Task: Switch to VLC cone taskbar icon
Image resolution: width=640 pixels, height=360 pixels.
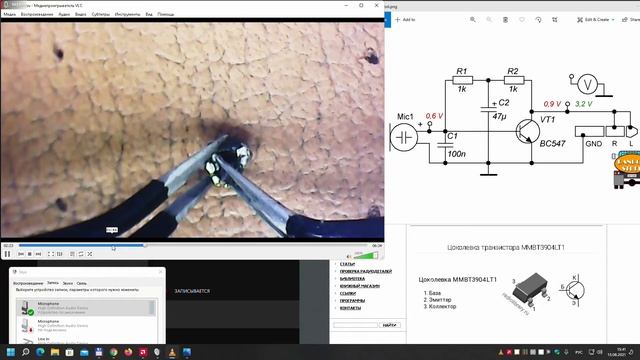Action: 172,352
